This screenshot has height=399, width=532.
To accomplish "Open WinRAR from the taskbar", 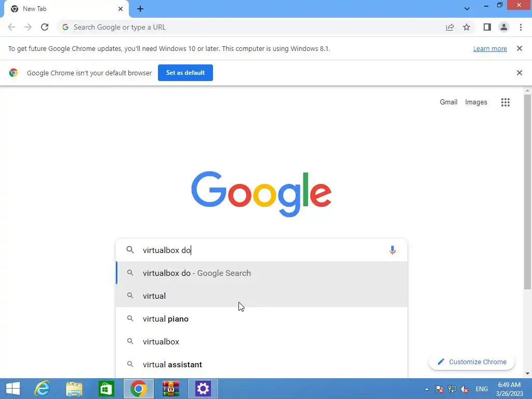I will coord(170,389).
